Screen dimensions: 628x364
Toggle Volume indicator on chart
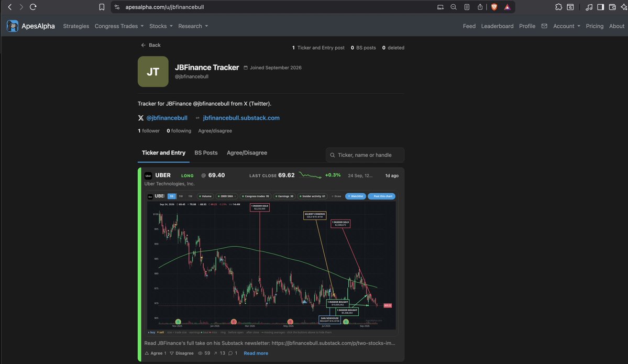(x=205, y=196)
